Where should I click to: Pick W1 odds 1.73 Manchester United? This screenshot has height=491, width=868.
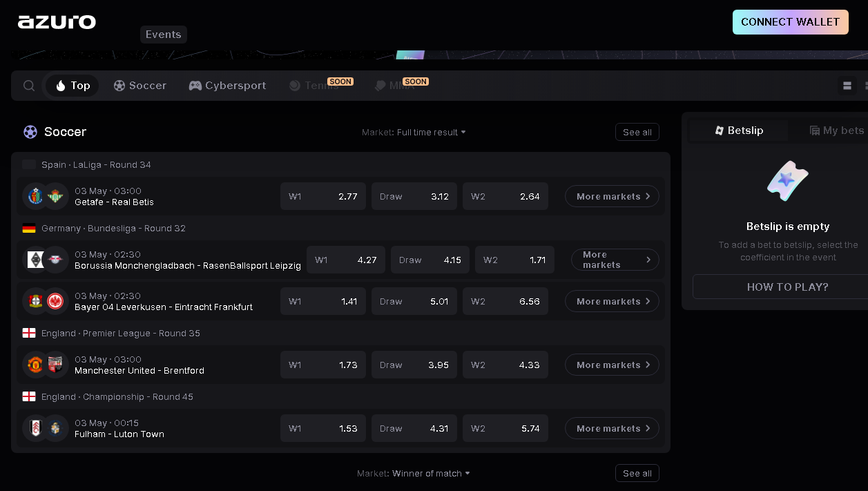[x=323, y=365]
